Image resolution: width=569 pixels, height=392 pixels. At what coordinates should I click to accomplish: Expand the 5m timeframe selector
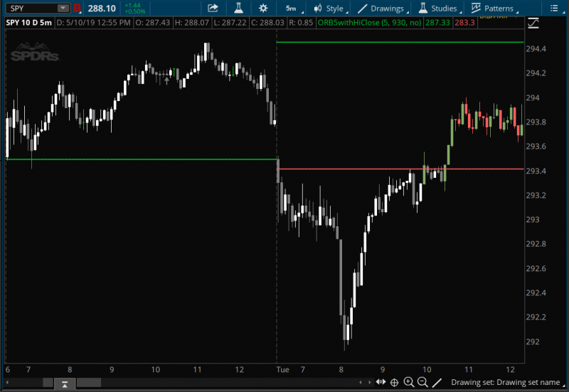pyautogui.click(x=292, y=9)
